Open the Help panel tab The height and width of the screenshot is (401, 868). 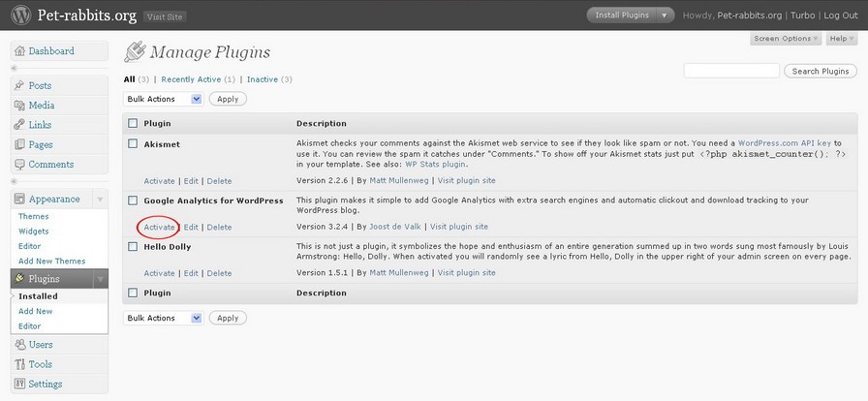point(842,38)
